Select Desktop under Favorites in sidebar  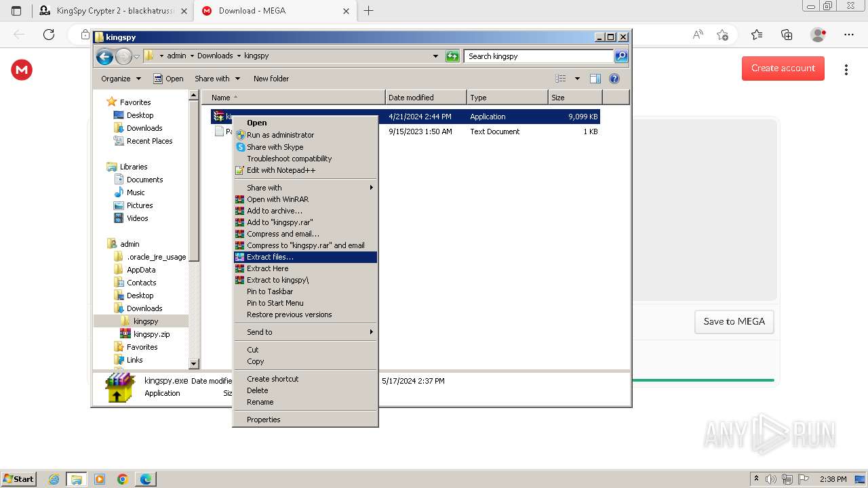point(134,115)
